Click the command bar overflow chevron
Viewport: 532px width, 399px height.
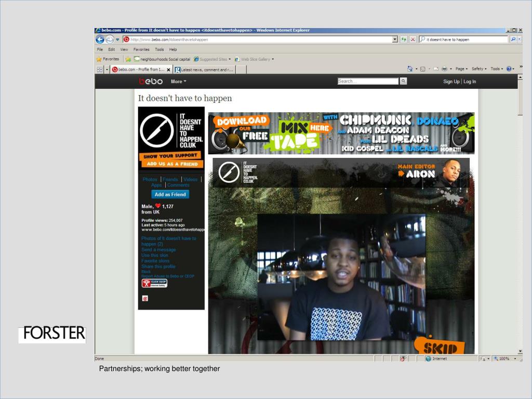(521, 66)
